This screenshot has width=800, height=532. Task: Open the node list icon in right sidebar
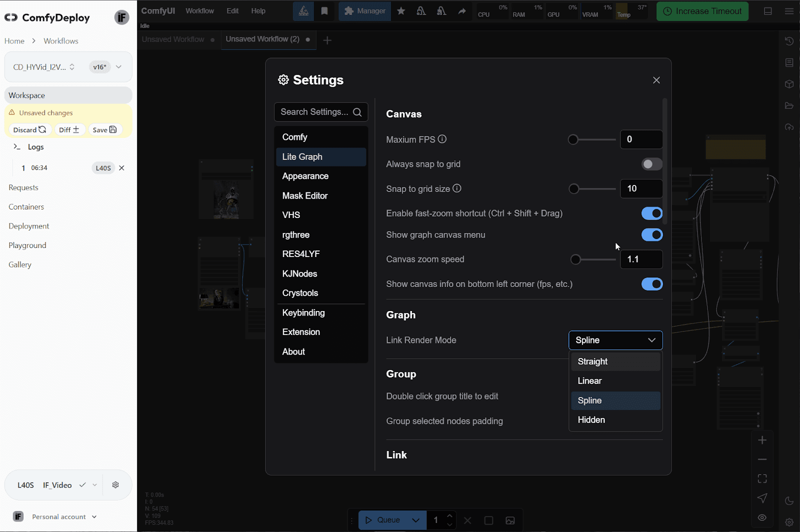pos(789,62)
